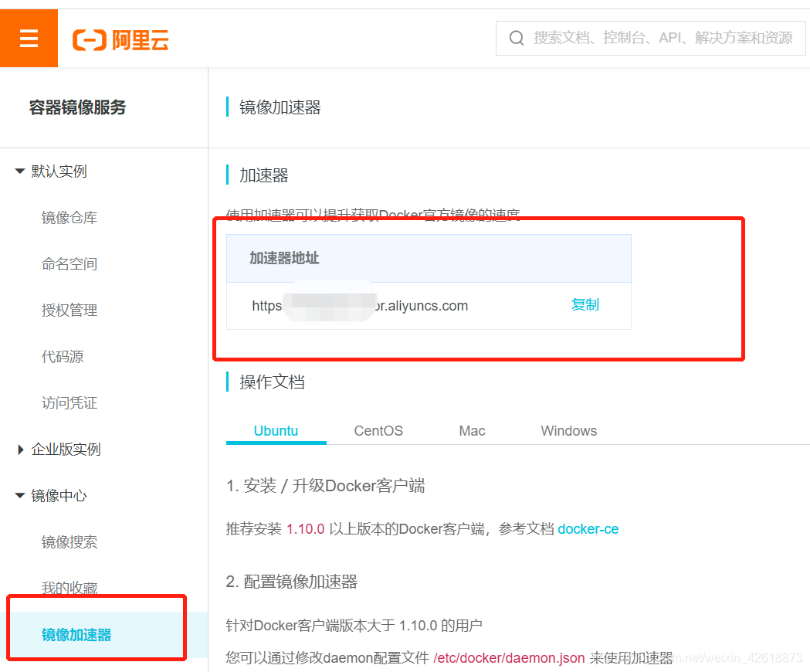
Task: Switch to the Ubuntu tab
Action: pyautogui.click(x=276, y=430)
